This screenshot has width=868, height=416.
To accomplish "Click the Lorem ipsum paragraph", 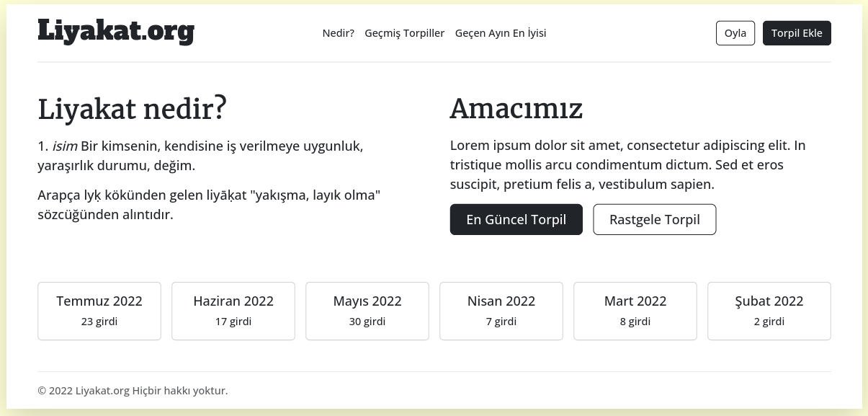I will click(627, 165).
